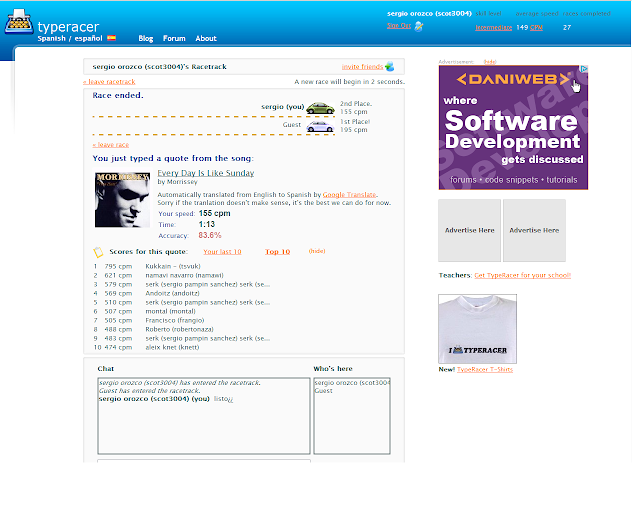Click the 483 cpm serk score row

(182, 338)
